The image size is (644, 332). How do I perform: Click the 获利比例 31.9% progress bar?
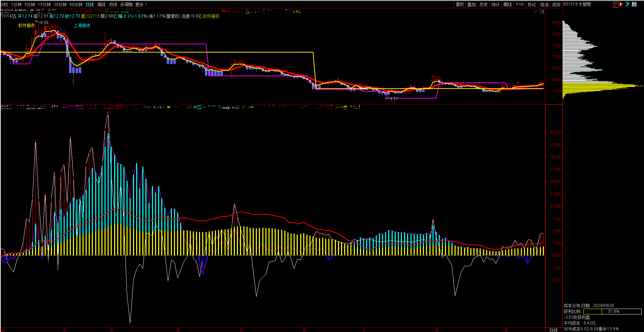612,311
